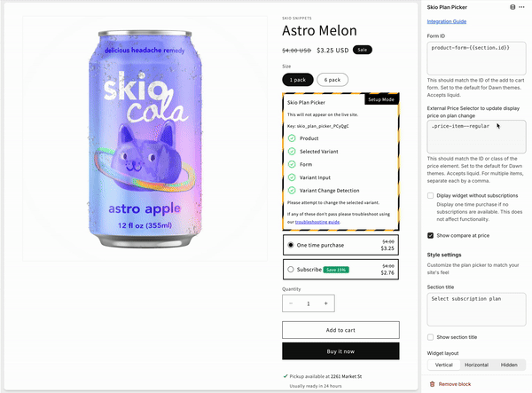Image resolution: width=532 pixels, height=393 pixels.
Task: Open the Integration Guide link
Action: (x=447, y=21)
